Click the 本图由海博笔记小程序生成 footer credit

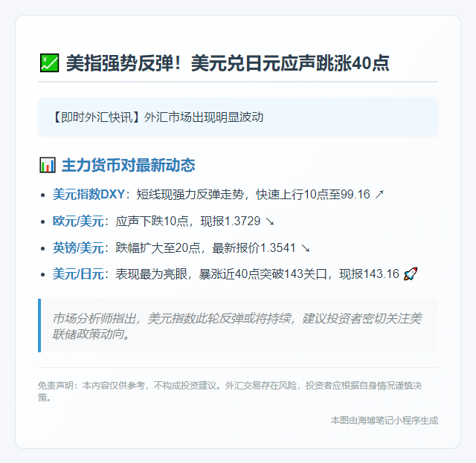tap(384, 420)
